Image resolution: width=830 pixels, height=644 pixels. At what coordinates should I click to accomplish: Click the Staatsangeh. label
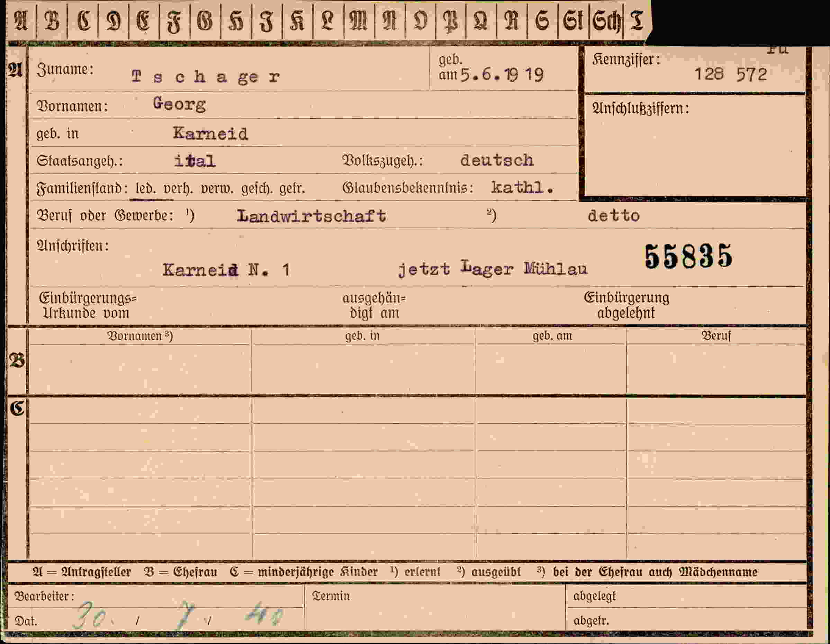click(x=79, y=161)
